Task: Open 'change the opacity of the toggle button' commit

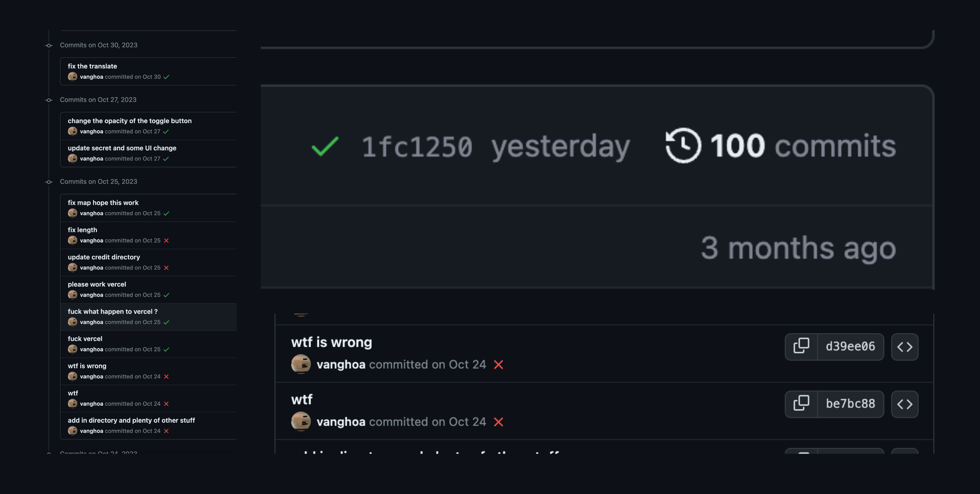Action: click(130, 121)
